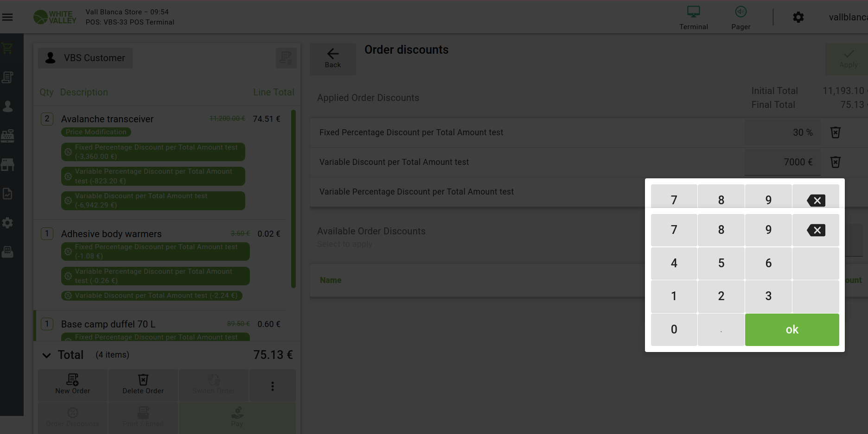Click the 7000 € discount amount field

[x=782, y=162]
